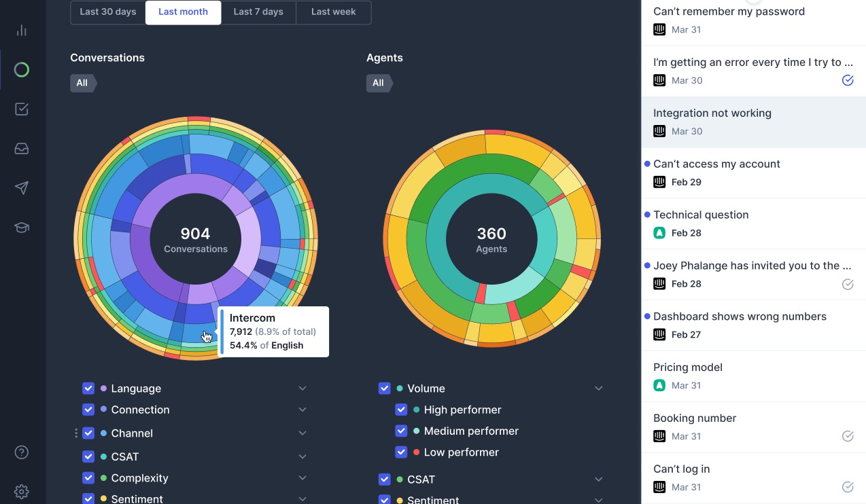The height and width of the screenshot is (504, 866).
Task: Open the checkmark tasks sidebar icon
Action: click(x=22, y=109)
